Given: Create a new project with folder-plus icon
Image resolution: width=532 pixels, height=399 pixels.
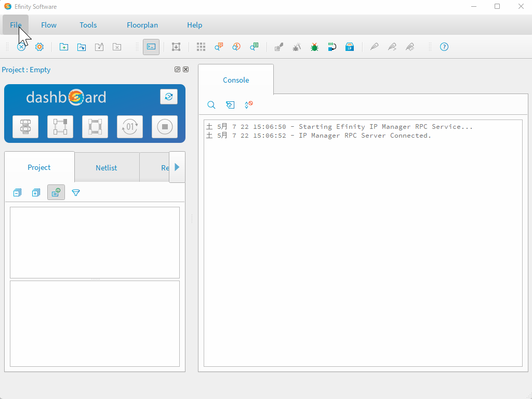Looking at the screenshot, I should tap(64, 47).
